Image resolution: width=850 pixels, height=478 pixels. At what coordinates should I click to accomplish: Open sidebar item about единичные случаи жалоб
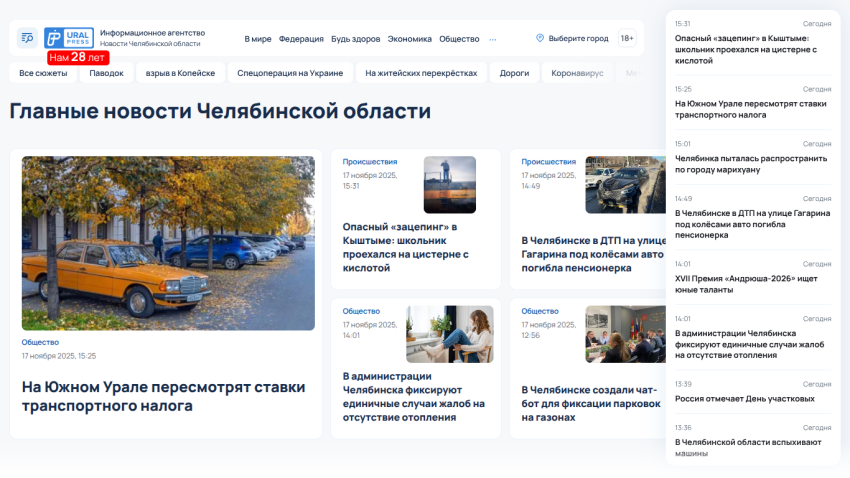749,344
